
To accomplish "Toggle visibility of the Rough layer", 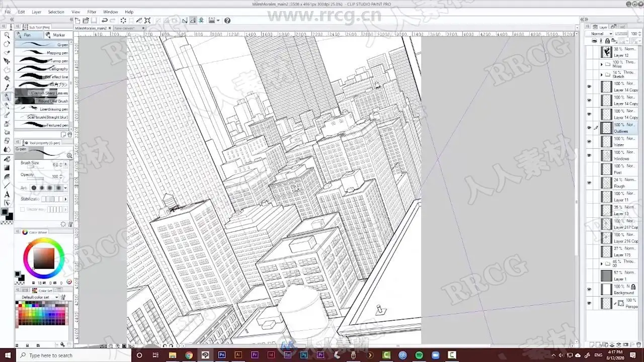I will (589, 183).
